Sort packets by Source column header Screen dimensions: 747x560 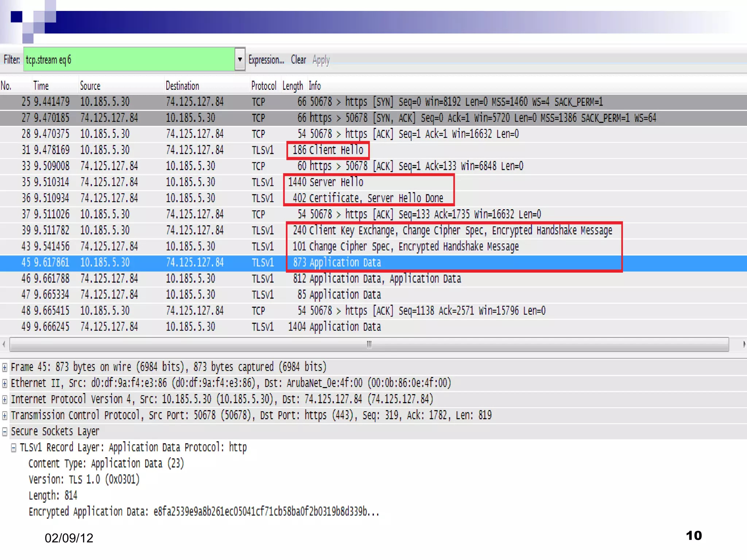[90, 86]
